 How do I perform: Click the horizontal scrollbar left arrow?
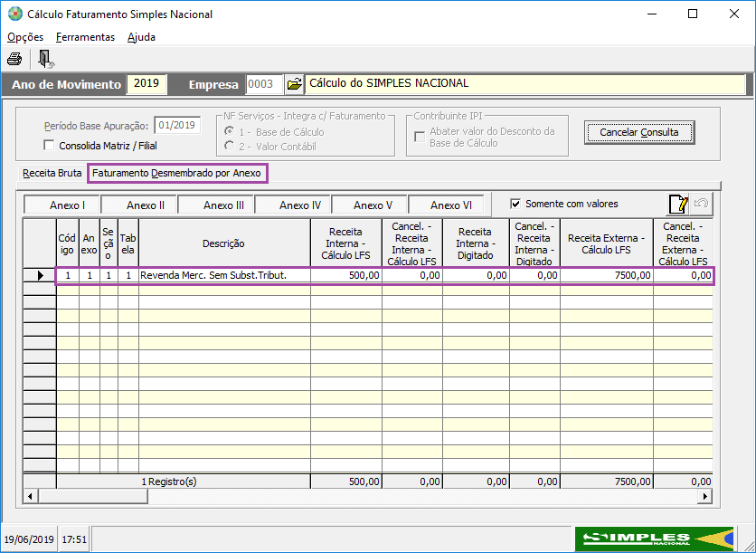click(31, 496)
